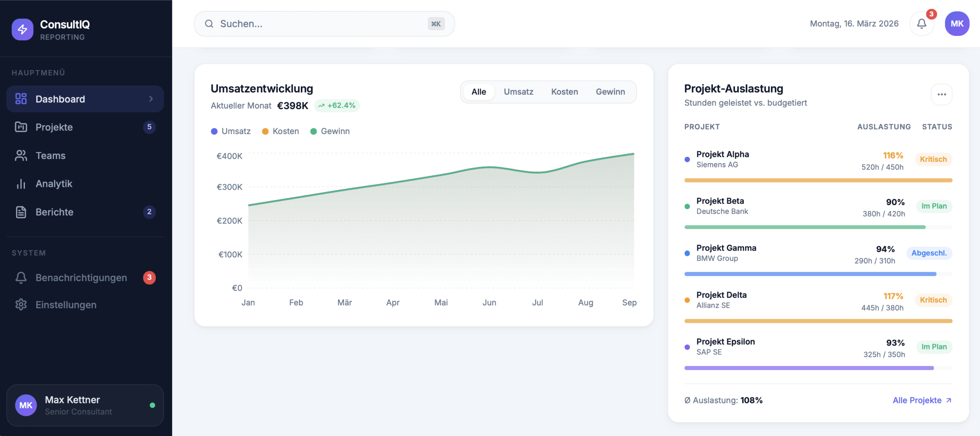
Task: Open notifications bell in top bar
Action: pyautogui.click(x=921, y=24)
